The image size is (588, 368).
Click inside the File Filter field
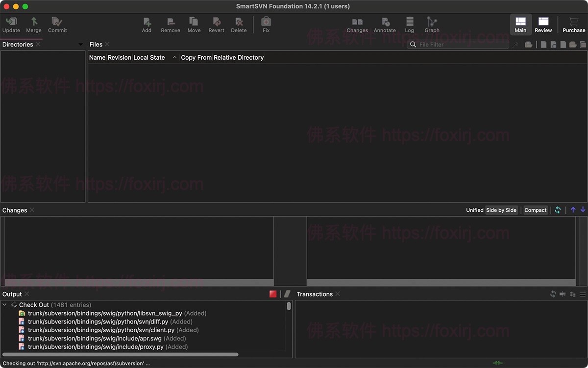point(456,44)
